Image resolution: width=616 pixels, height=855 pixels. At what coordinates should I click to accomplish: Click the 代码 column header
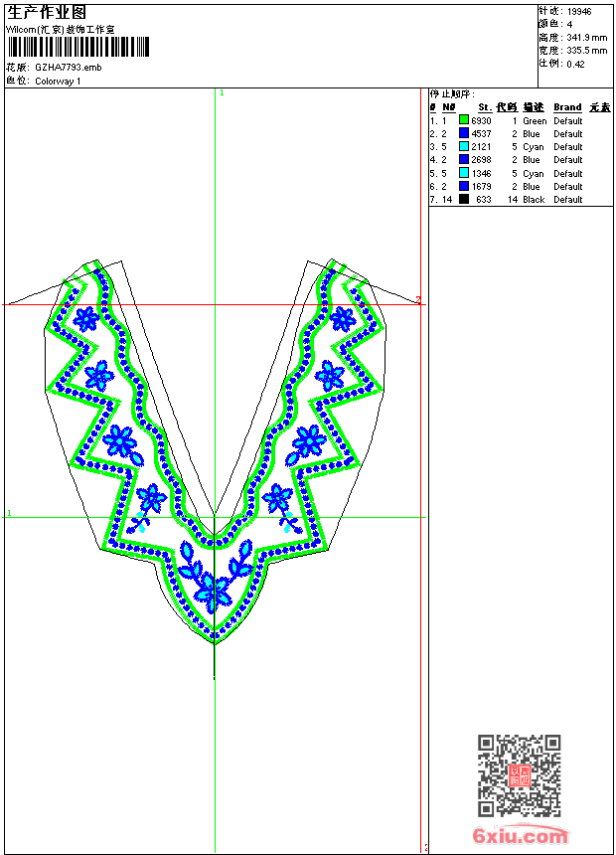pyautogui.click(x=507, y=107)
